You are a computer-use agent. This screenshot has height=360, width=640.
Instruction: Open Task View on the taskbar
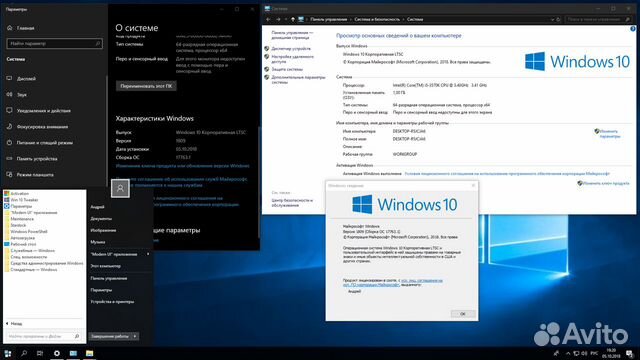point(40,353)
